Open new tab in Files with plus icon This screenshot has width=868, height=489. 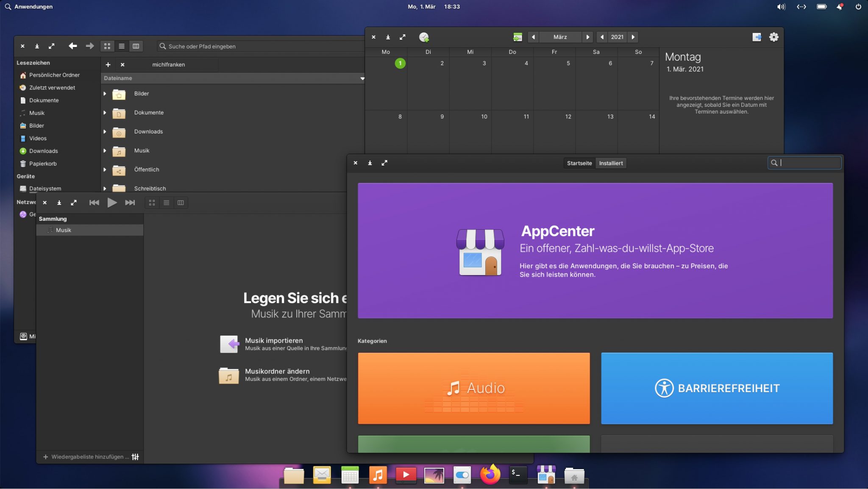coord(108,64)
